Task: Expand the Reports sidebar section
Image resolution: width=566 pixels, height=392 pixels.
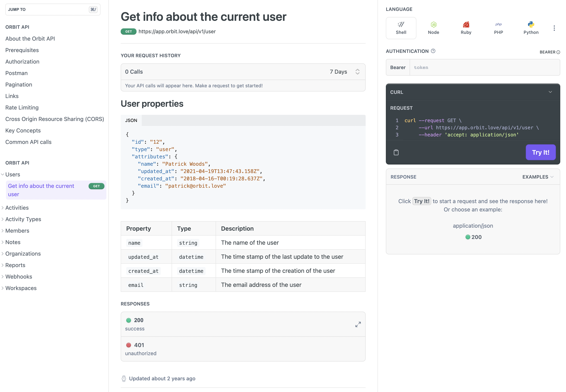Action: (x=2, y=265)
